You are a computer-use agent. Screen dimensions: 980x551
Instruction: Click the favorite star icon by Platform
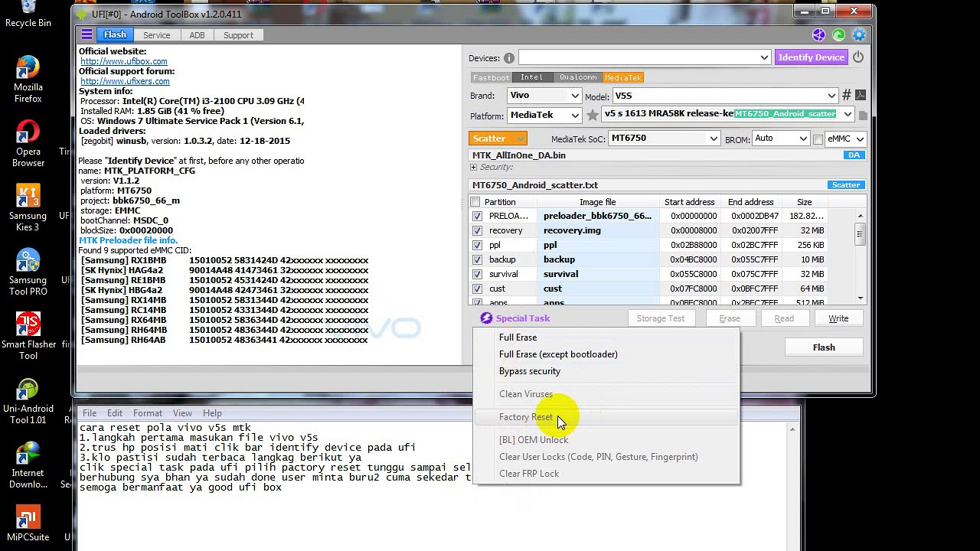pos(593,115)
